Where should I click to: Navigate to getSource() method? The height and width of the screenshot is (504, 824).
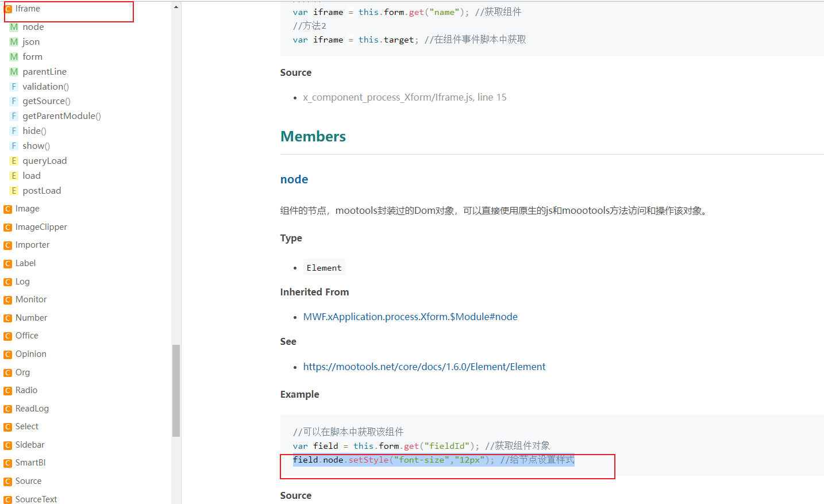pyautogui.click(x=47, y=101)
